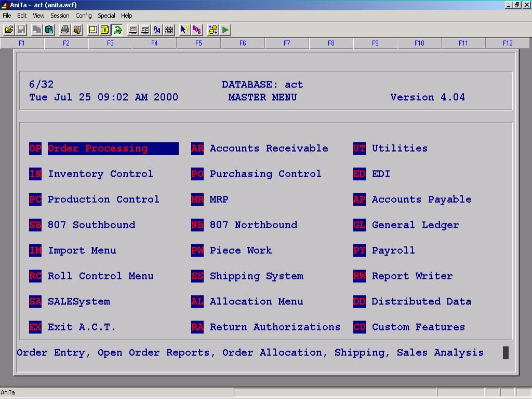Click the F10 function key button
Screen dimensions: 532x399
point(419,43)
